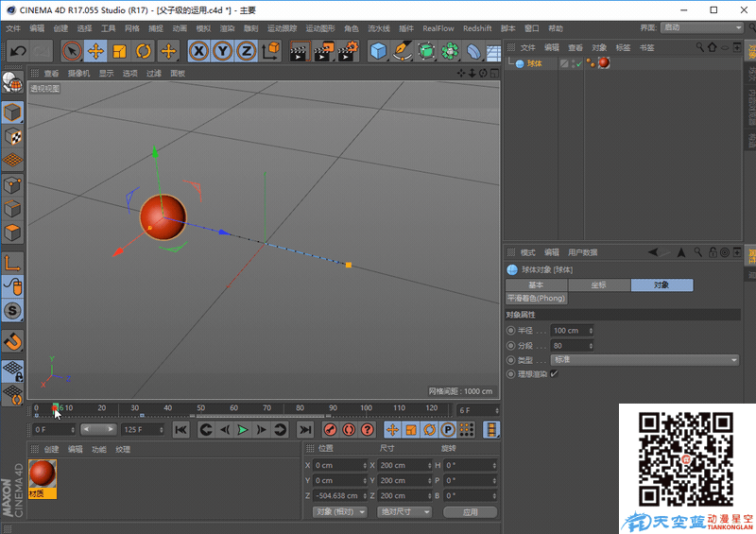Image resolution: width=756 pixels, height=534 pixels.
Task: Click Record active objects key button
Action: pyautogui.click(x=330, y=429)
